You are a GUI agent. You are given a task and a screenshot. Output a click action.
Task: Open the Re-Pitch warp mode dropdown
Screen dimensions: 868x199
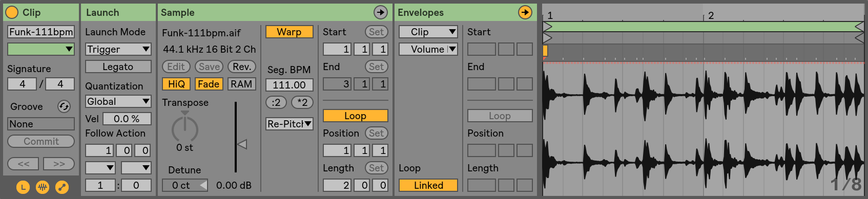point(289,124)
